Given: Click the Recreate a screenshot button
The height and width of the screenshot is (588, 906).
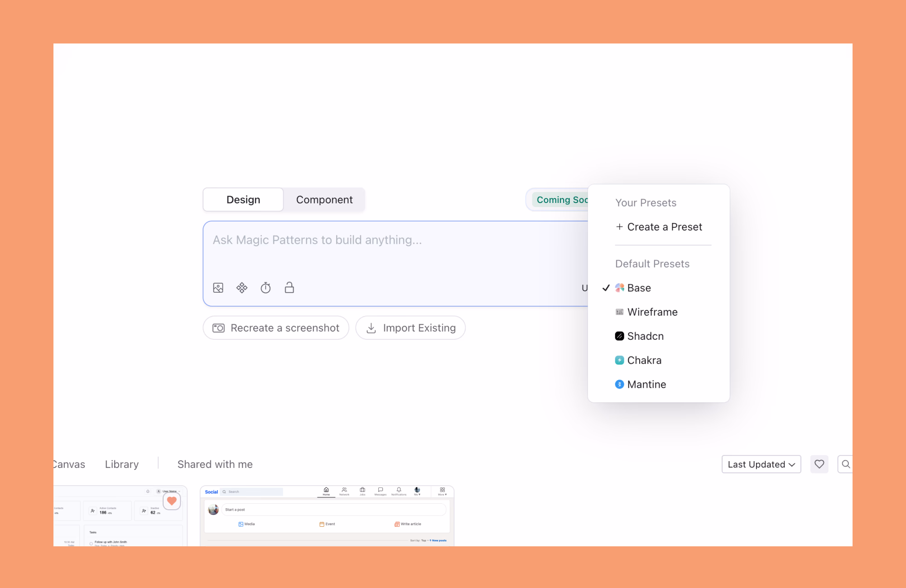Looking at the screenshot, I should click(x=276, y=328).
